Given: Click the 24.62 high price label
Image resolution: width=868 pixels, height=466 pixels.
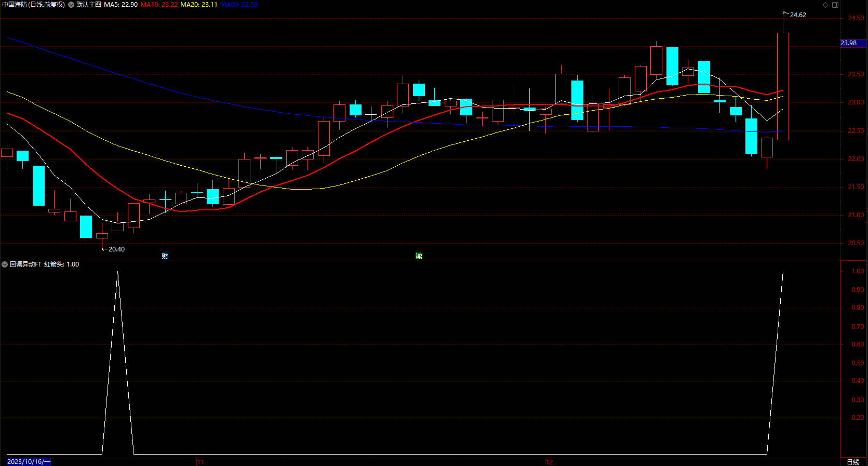Looking at the screenshot, I should click(798, 15).
